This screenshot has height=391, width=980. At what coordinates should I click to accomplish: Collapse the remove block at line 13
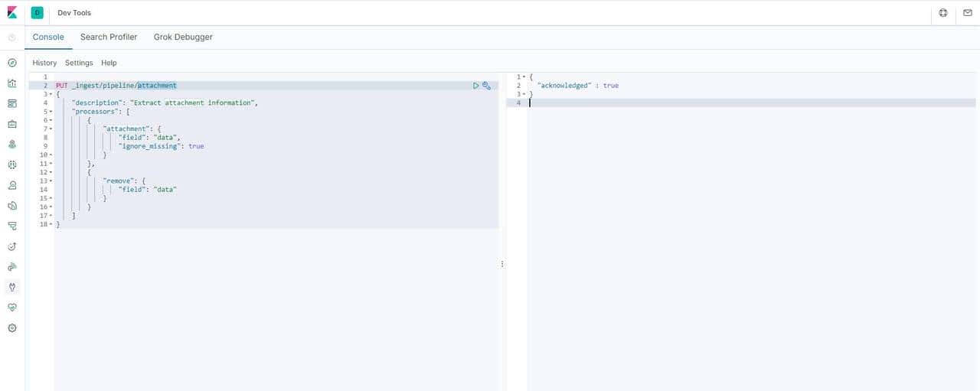tap(51, 181)
